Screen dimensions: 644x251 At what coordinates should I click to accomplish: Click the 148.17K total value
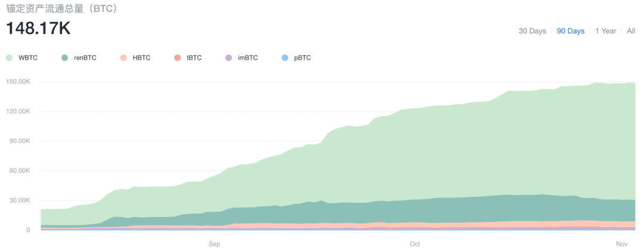tap(38, 29)
